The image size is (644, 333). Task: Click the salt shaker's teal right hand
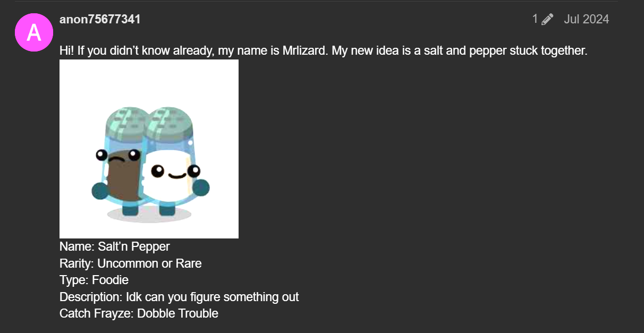click(201, 187)
